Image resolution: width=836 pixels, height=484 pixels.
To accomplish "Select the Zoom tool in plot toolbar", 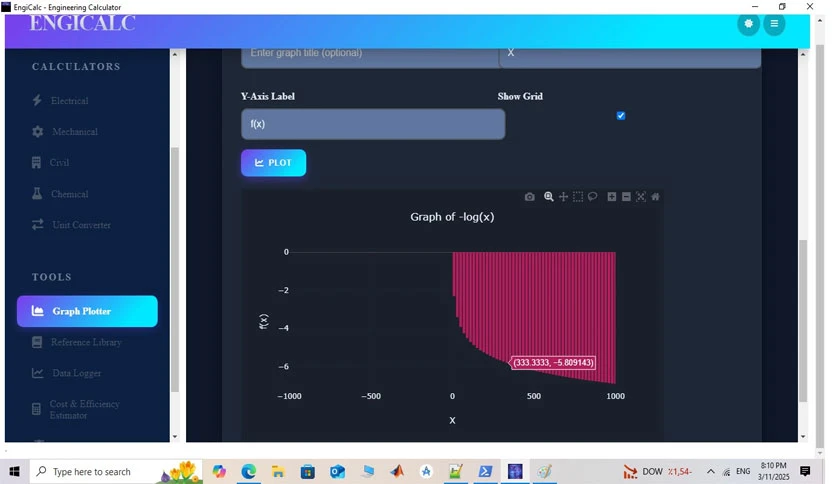I will click(548, 197).
